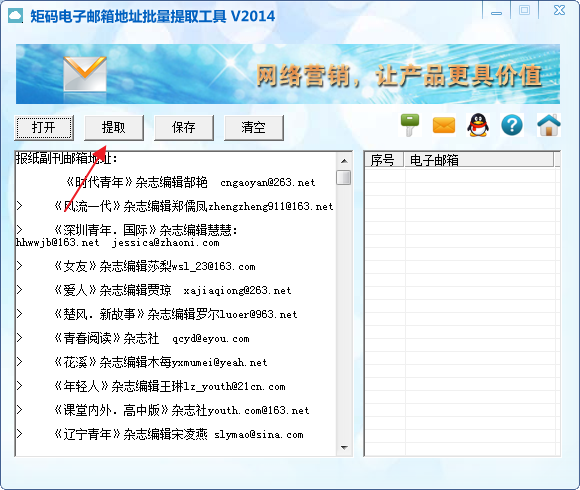Click the 提取 (Extract) button

pos(114,128)
